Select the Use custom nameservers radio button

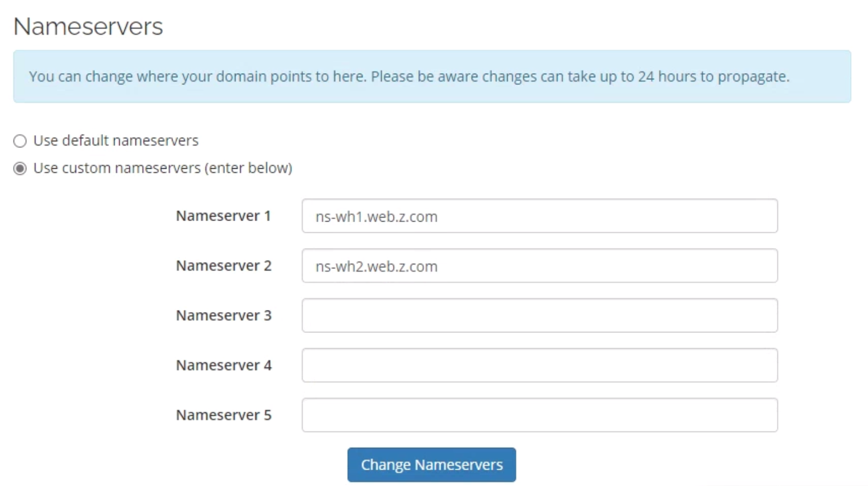pyautogui.click(x=20, y=169)
